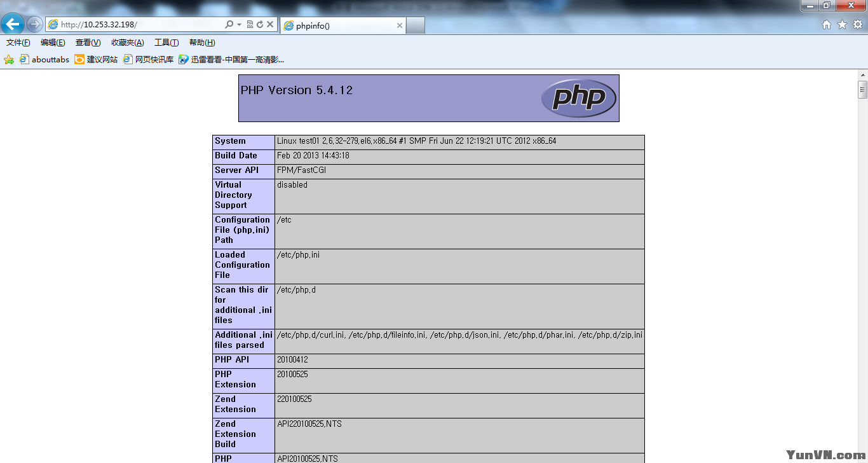Click the Linux test01 system value
This screenshot has width=868, height=463.
tap(417, 141)
